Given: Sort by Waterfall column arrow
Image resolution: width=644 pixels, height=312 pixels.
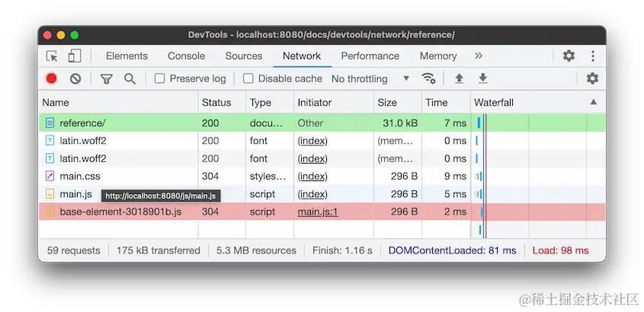Looking at the screenshot, I should point(594,102).
